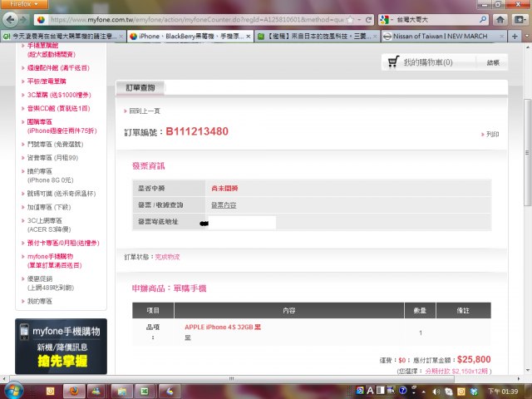This screenshot has width=532, height=399.
Task: Close the Nissan of Taiwan tab
Action: tap(502, 37)
